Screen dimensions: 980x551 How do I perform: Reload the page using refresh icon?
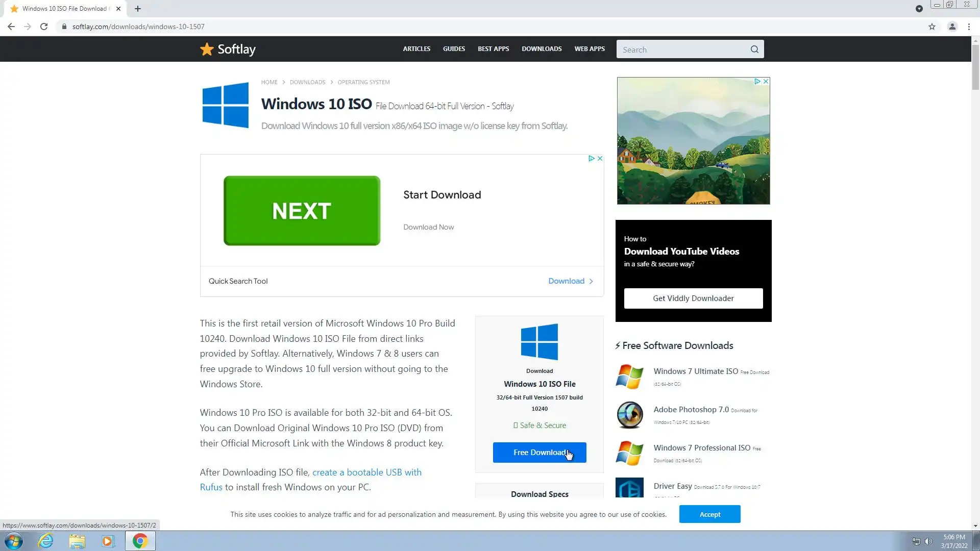pyautogui.click(x=44, y=27)
